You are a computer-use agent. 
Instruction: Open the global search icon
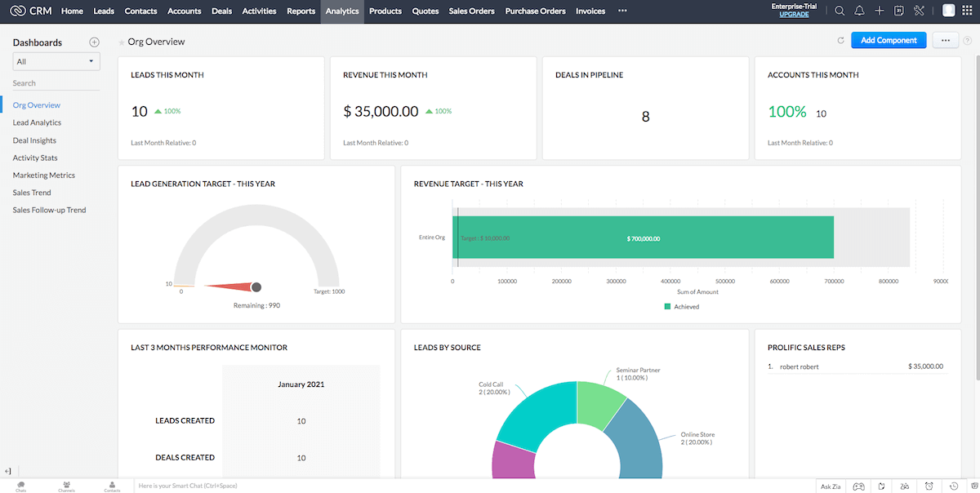coord(839,11)
